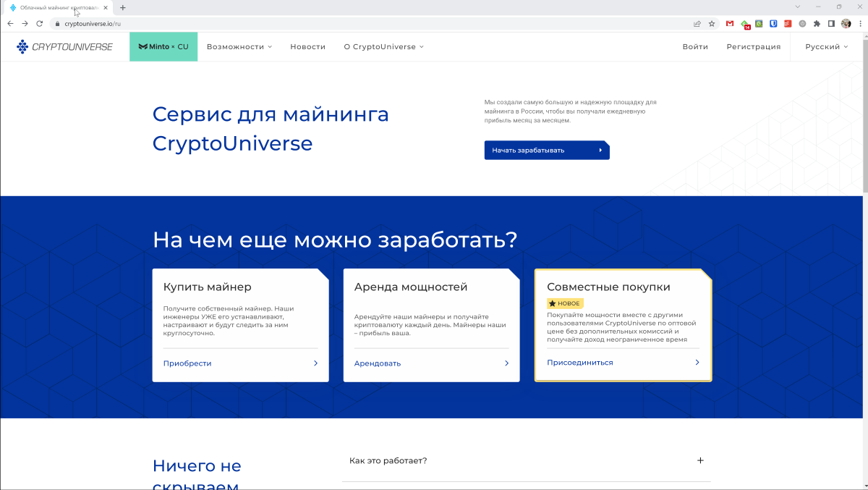Viewport: 868px width, 490px height.
Task: Open the Chrome profile avatar
Action: tap(846, 23)
